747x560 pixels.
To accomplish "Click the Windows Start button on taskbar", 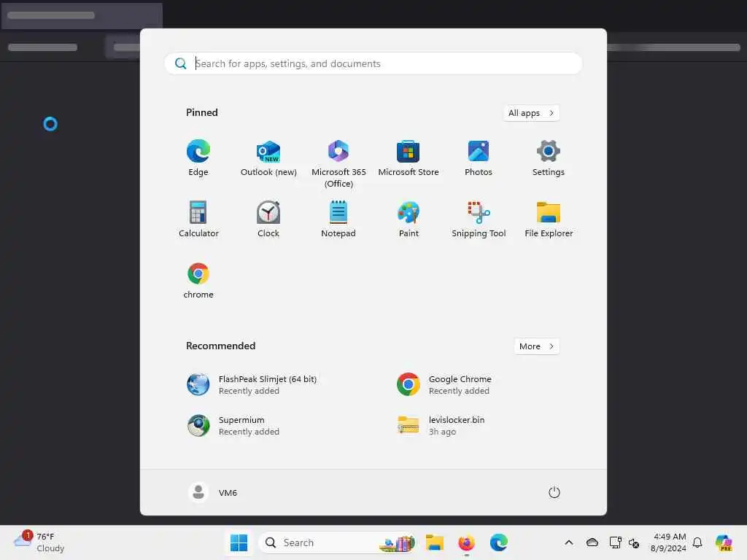I will pyautogui.click(x=239, y=542).
